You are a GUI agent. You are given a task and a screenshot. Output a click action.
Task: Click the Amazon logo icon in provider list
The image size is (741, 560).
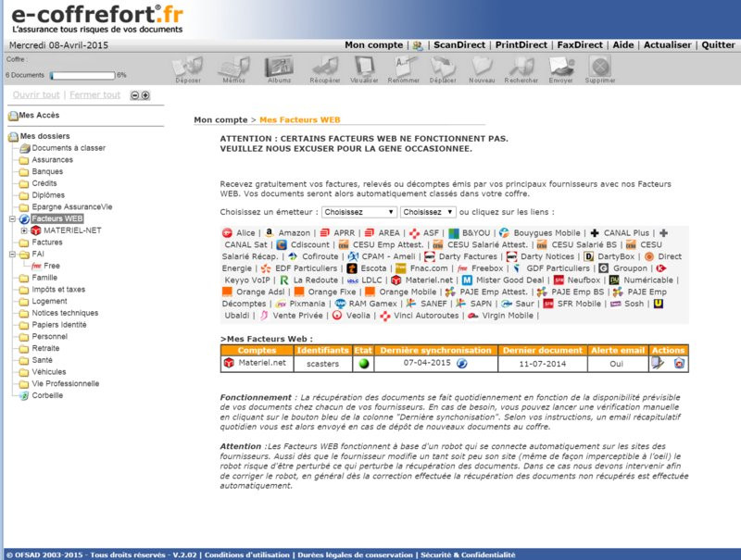point(270,232)
